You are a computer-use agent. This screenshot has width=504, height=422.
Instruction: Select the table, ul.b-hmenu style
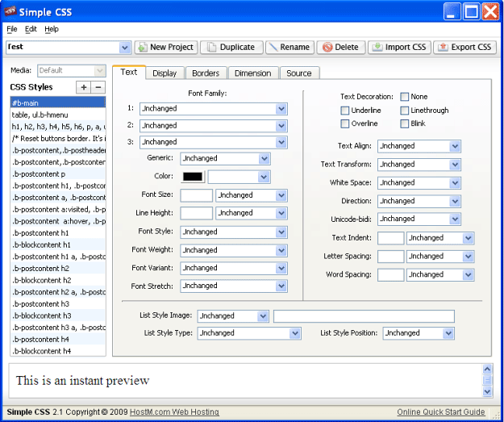(x=58, y=115)
